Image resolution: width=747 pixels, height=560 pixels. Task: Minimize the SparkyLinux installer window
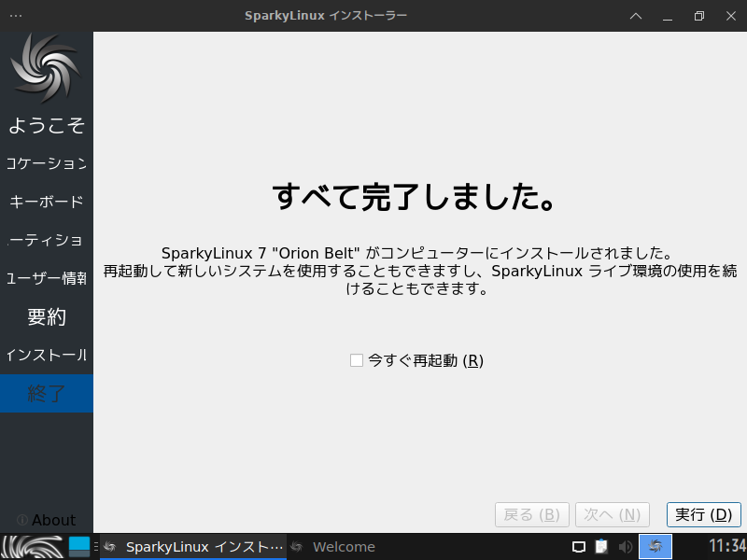tap(668, 18)
